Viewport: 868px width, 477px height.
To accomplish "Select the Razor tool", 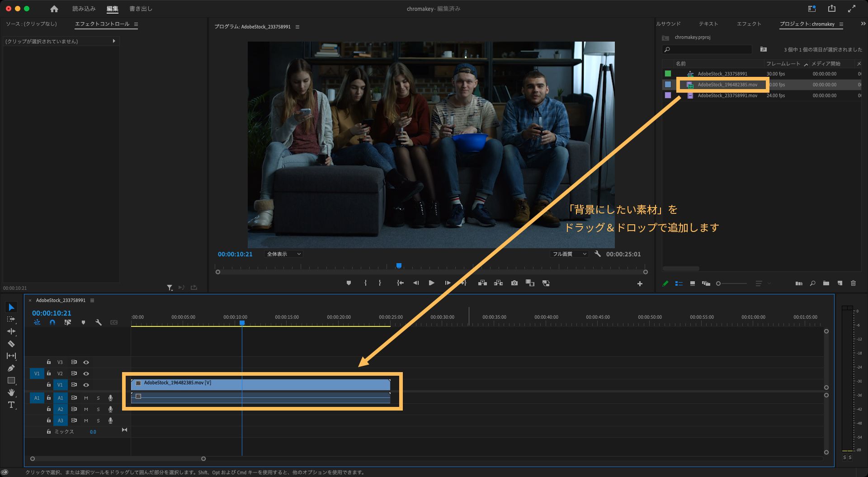I will tap(11, 344).
